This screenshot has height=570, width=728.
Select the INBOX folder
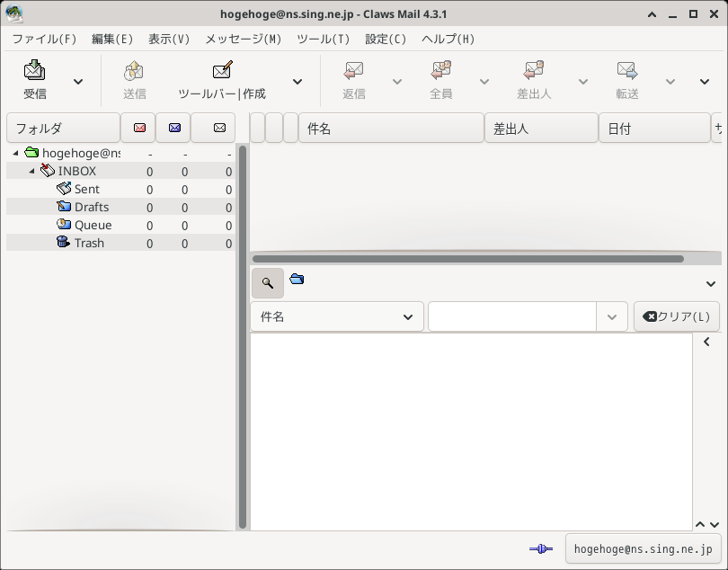point(120,171)
